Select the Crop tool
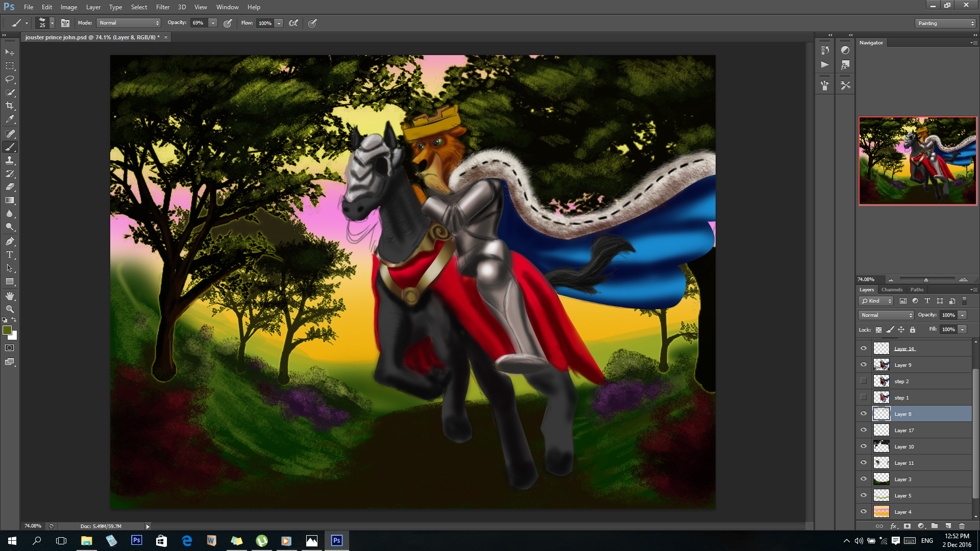 10,106
